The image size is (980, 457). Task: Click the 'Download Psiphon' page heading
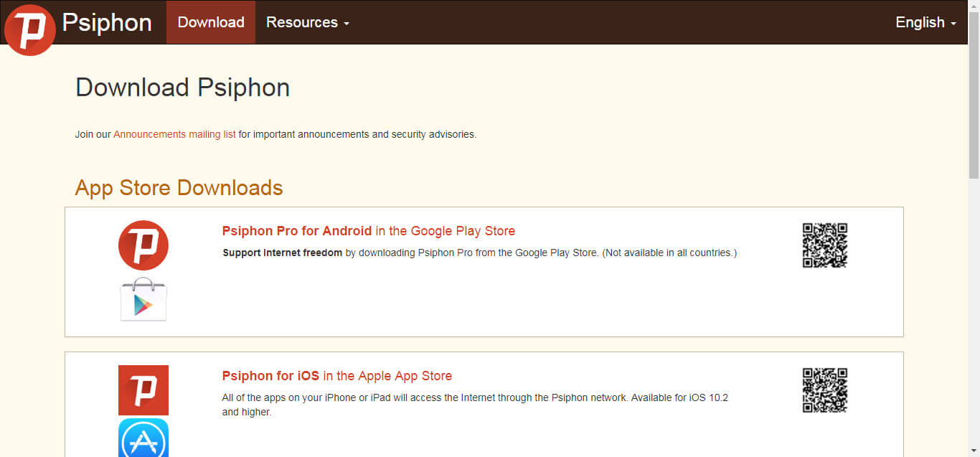click(183, 88)
